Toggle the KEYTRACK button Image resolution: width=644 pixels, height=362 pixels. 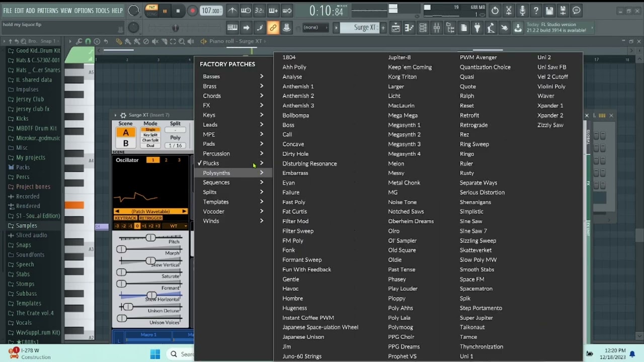[x=125, y=218]
